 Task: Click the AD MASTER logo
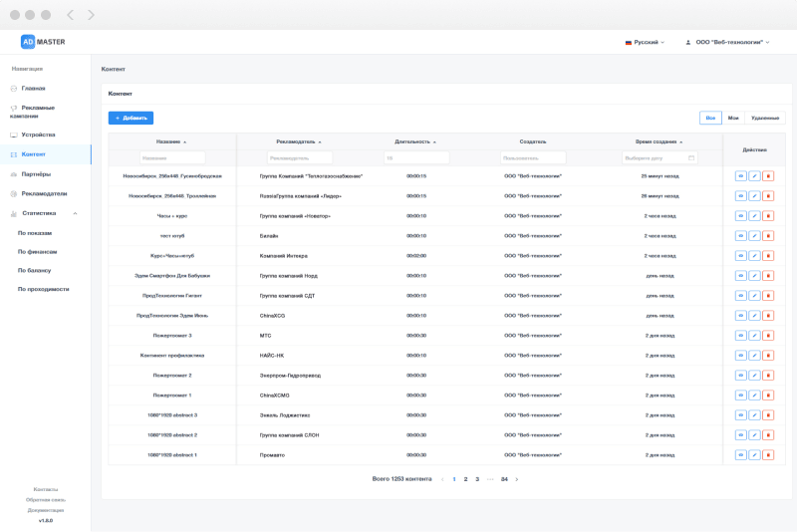click(43, 42)
